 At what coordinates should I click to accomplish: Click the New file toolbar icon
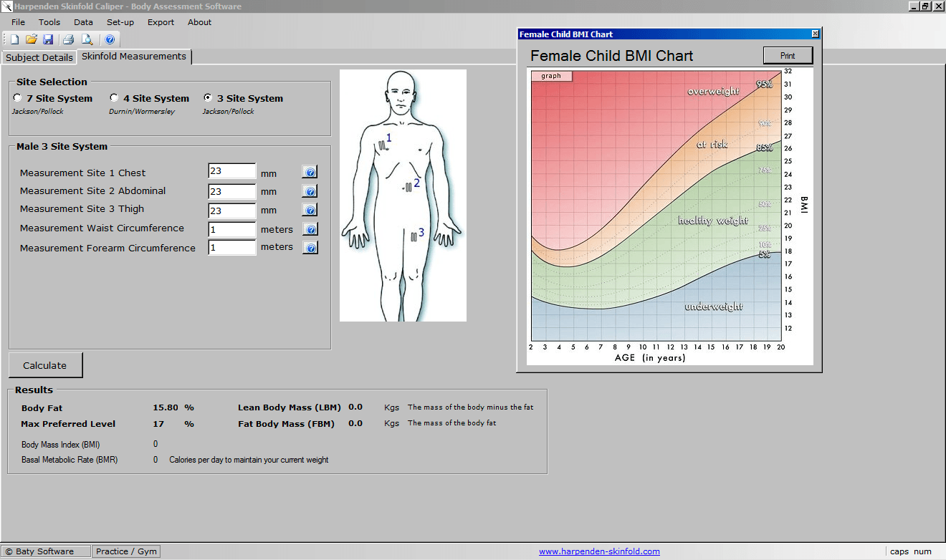(x=14, y=39)
